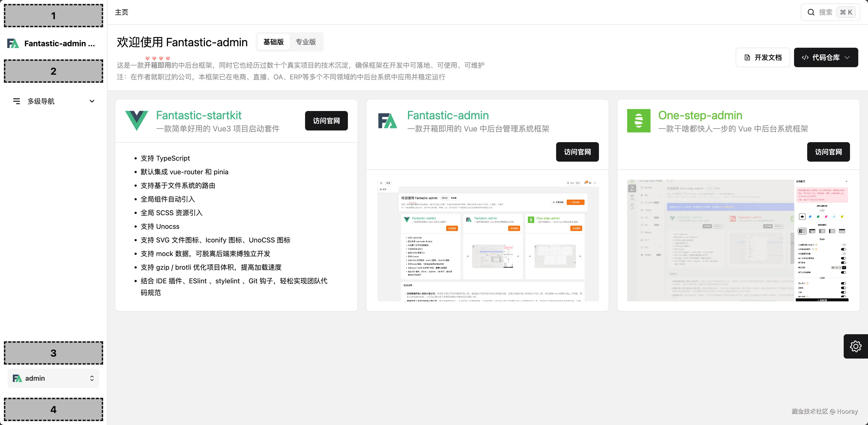Click the FA avatar beside admin

click(x=17, y=378)
